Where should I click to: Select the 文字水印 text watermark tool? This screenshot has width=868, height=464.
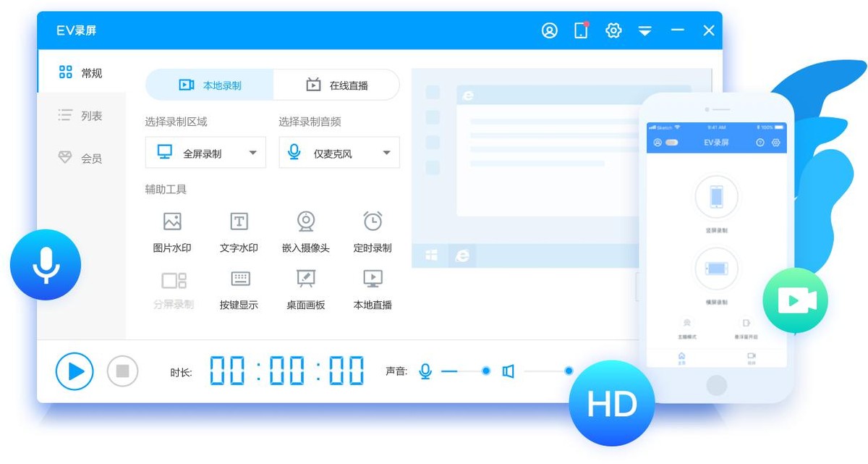click(239, 230)
